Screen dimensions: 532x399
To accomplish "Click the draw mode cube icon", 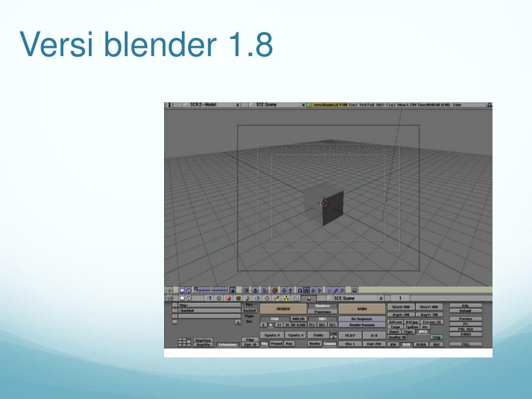I will 274,290.
